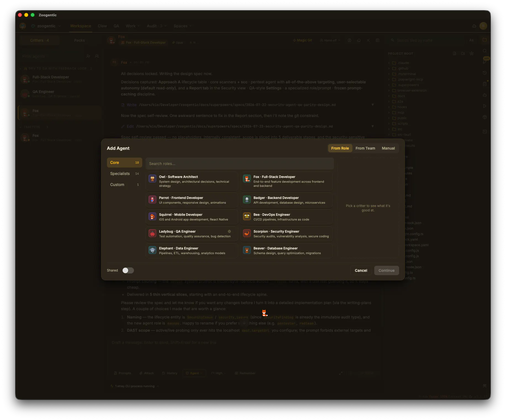Open the history clock icon in right sidebar

[x=485, y=73]
